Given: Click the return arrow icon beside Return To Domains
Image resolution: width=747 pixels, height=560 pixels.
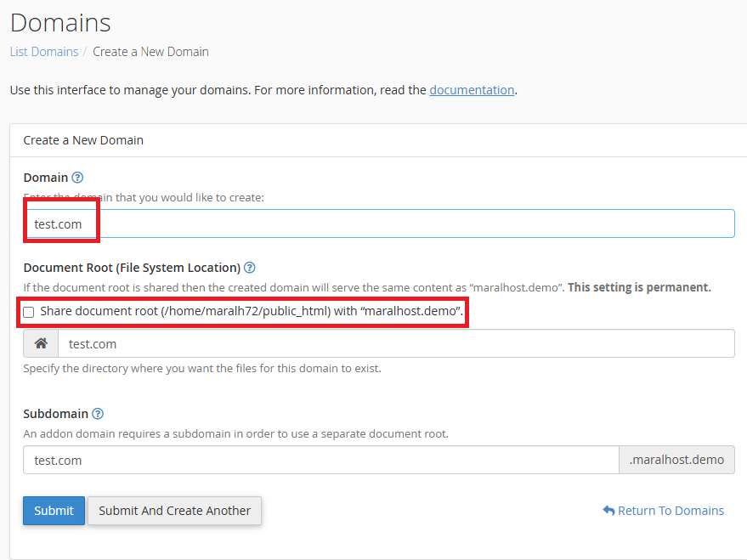Looking at the screenshot, I should 608,511.
